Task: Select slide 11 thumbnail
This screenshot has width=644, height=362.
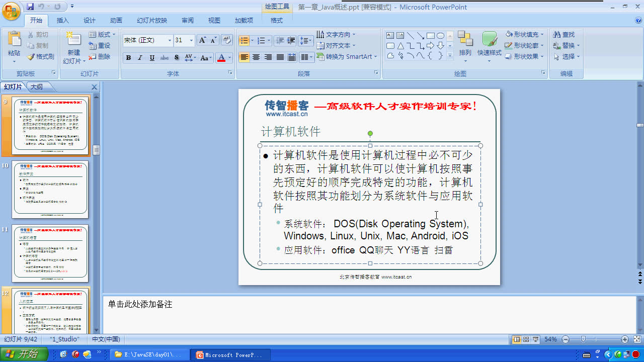Action: 50,253
